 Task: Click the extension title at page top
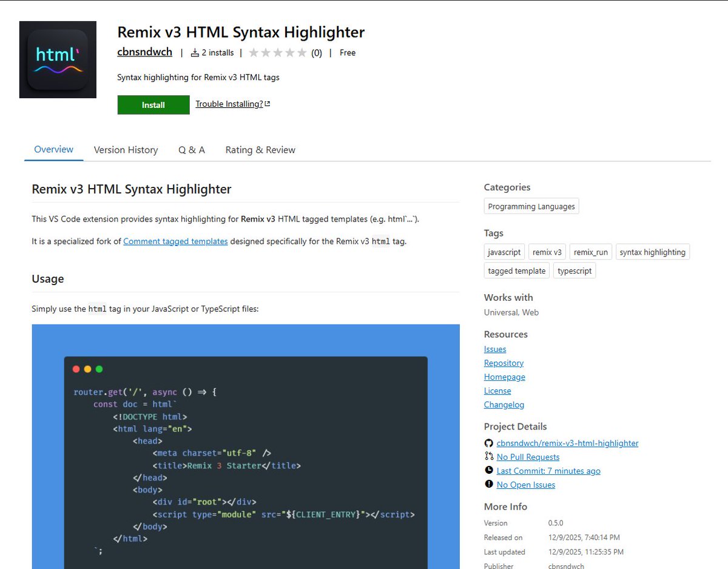(x=241, y=32)
